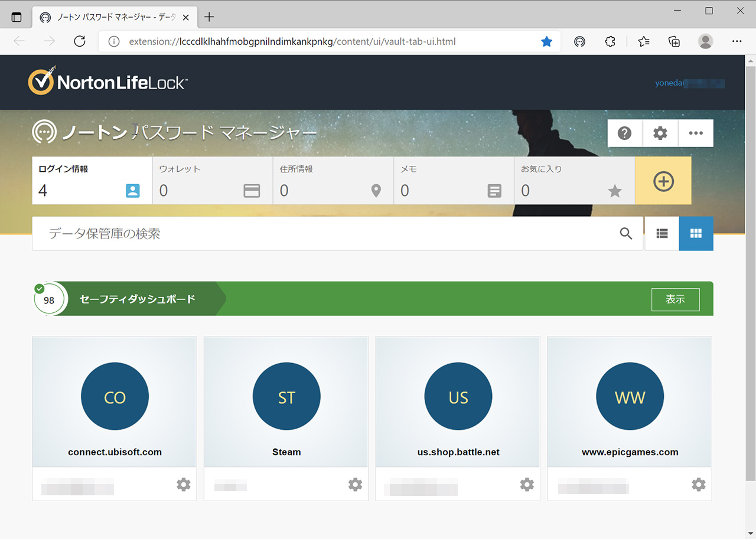756x539 pixels.
Task: Click the blue favorites star in address bar
Action: tap(547, 41)
